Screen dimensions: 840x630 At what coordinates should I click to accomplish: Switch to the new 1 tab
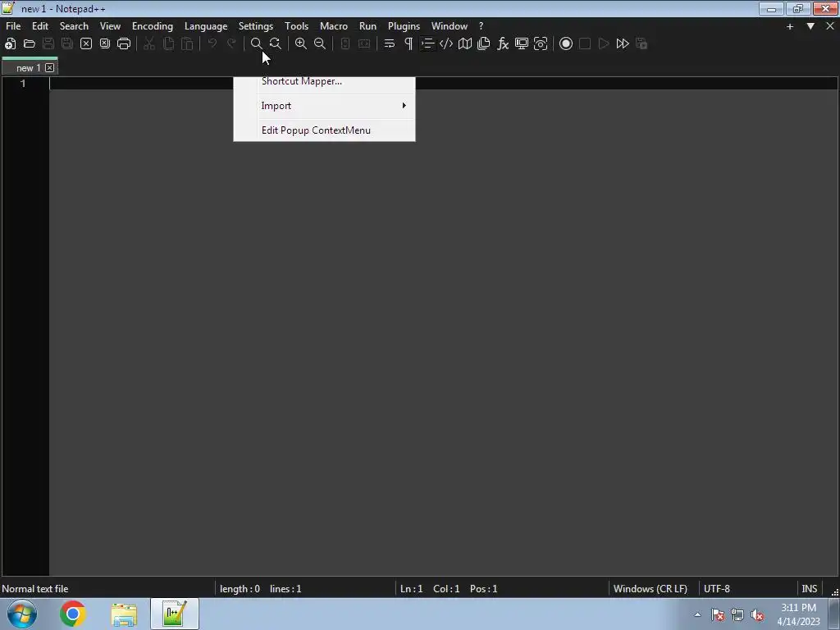[x=29, y=68]
